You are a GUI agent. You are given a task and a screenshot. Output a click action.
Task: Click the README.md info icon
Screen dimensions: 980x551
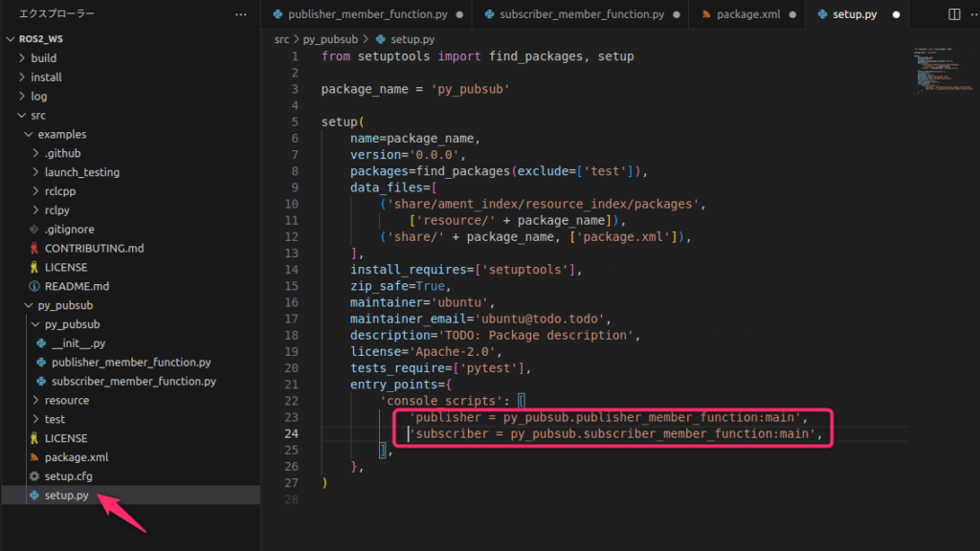point(34,286)
